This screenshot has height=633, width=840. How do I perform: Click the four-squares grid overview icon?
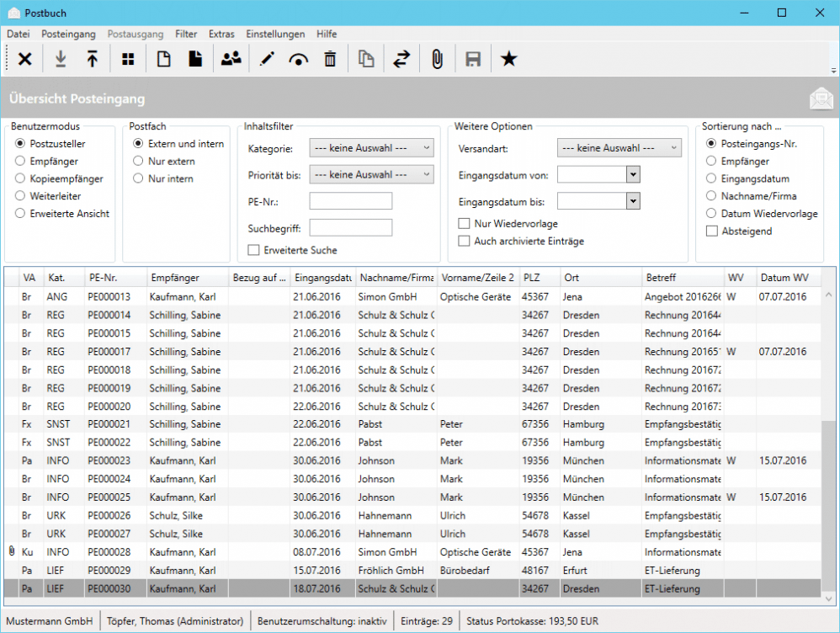[128, 59]
